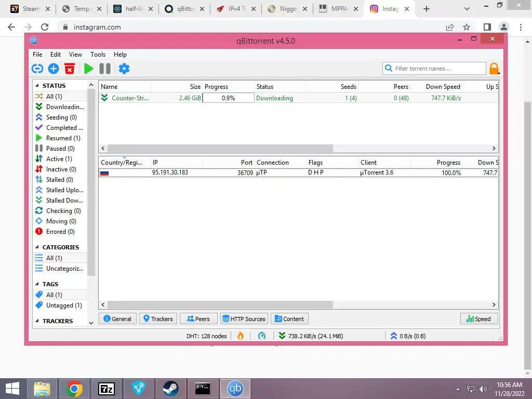Image resolution: width=532 pixels, height=399 pixels.
Task: Click the flame icon in status bar
Action: click(x=240, y=336)
